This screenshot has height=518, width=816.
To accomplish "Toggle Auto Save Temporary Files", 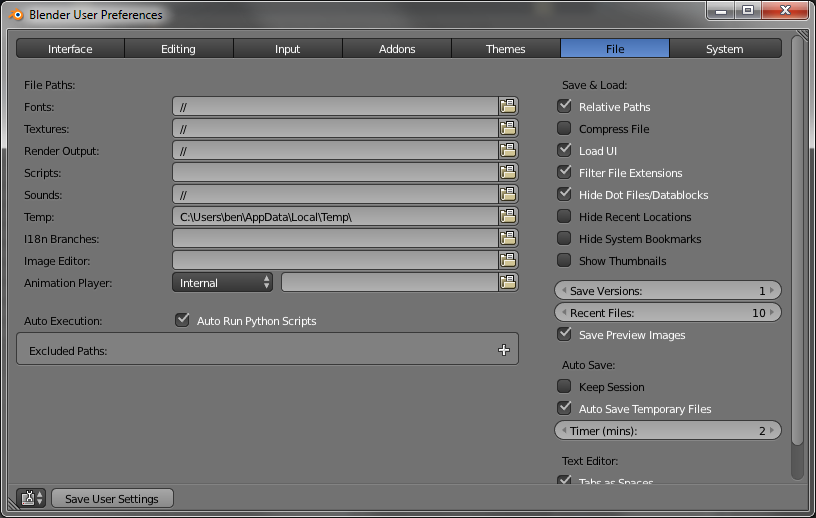I will tap(564, 408).
